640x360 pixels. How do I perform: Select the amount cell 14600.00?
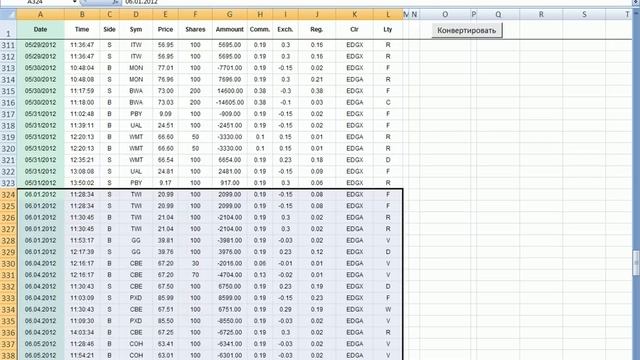[229, 91]
